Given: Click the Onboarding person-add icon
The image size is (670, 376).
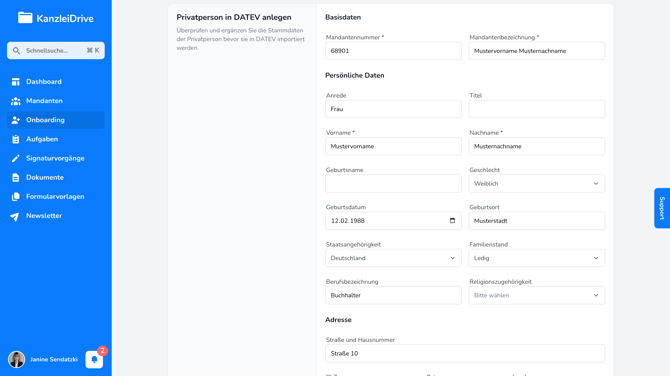Looking at the screenshot, I should (x=15, y=120).
